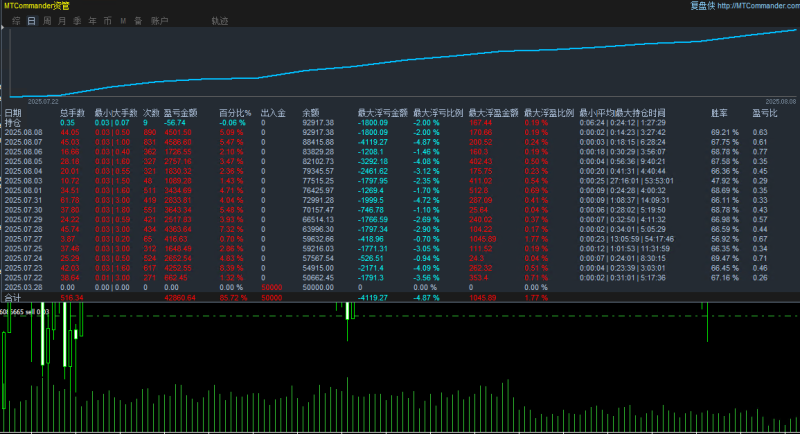Click the 最大浮亏金额 column header
Image resolution: width=800 pixels, height=434 pixels.
coord(380,113)
